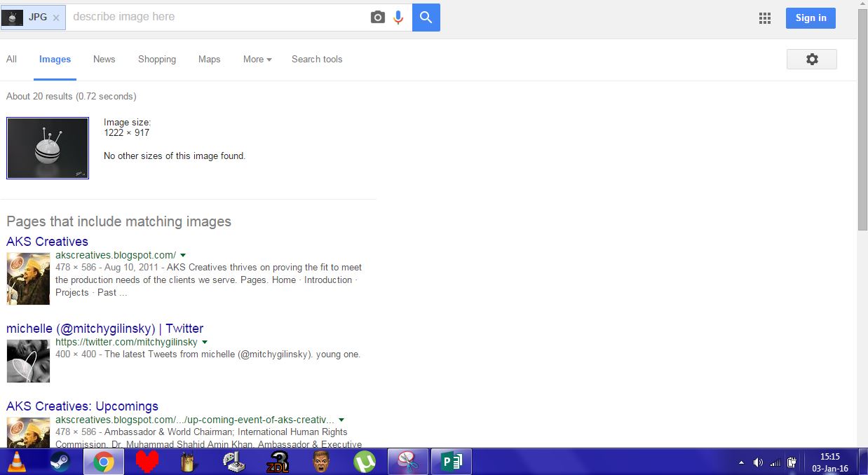Open the AKS Creatives result link
This screenshot has height=475, width=868.
pos(47,242)
